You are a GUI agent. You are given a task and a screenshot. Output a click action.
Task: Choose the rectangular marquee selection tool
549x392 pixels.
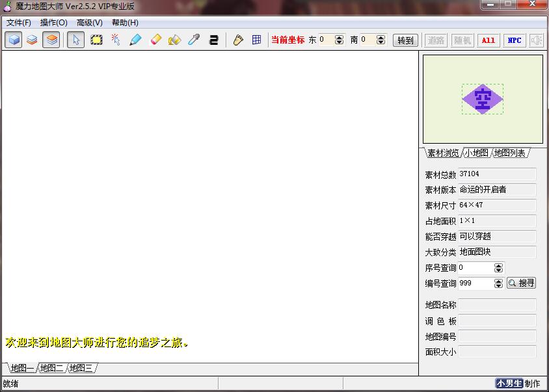[96, 40]
